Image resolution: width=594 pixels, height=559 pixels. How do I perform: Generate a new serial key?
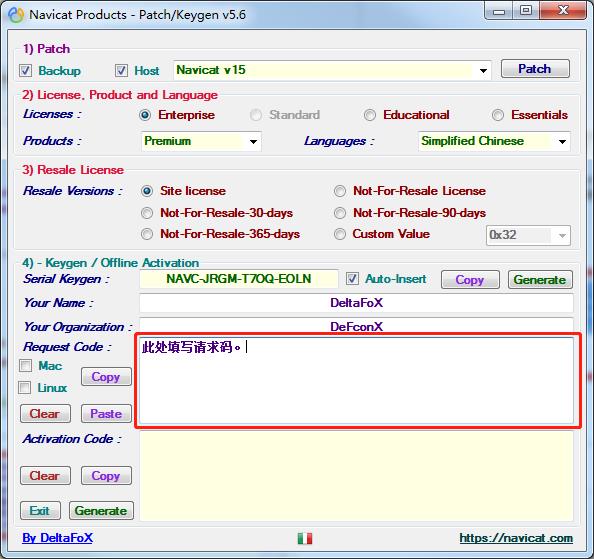click(x=540, y=280)
